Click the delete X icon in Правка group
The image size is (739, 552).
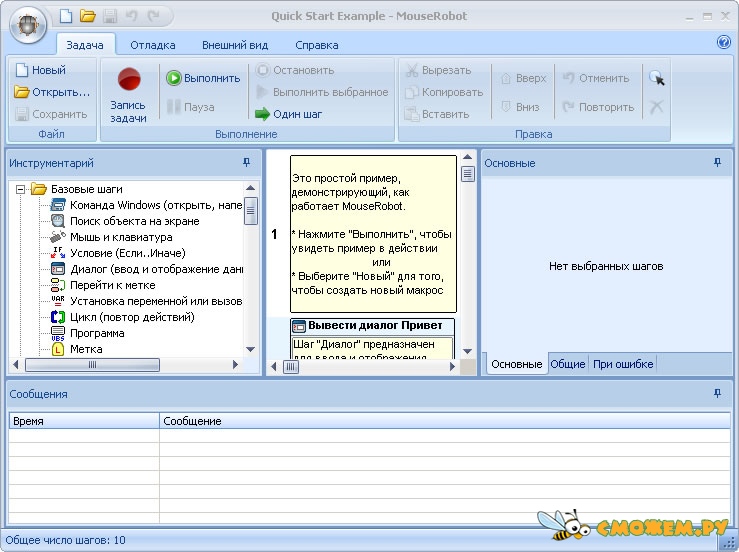coord(657,107)
